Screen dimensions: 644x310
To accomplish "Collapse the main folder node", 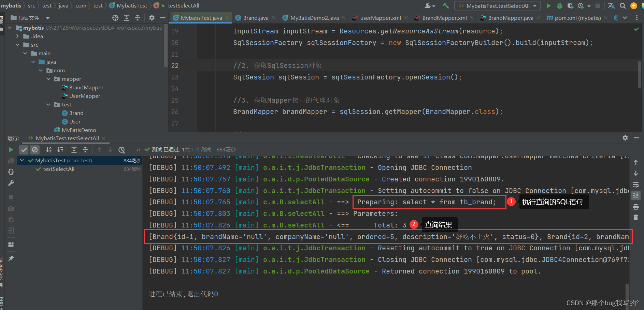I will point(25,53).
